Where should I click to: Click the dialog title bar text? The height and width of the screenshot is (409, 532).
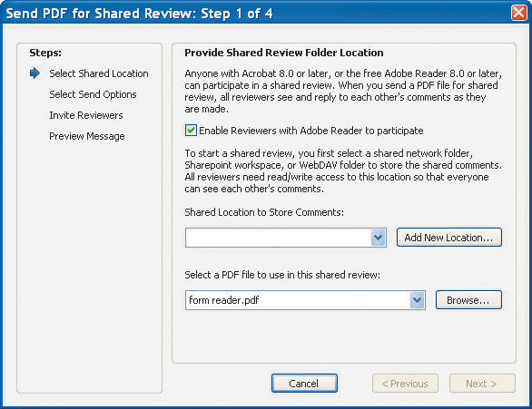(x=139, y=14)
